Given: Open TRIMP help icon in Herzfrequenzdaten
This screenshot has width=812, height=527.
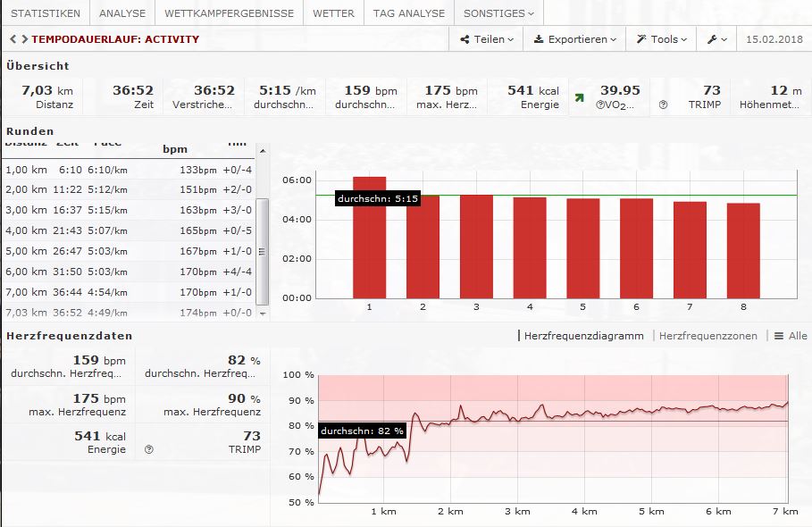Looking at the screenshot, I should pos(148,449).
